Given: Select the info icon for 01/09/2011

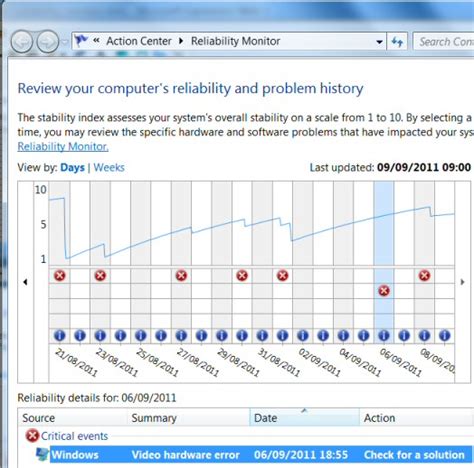Looking at the screenshot, I should tap(283, 335).
